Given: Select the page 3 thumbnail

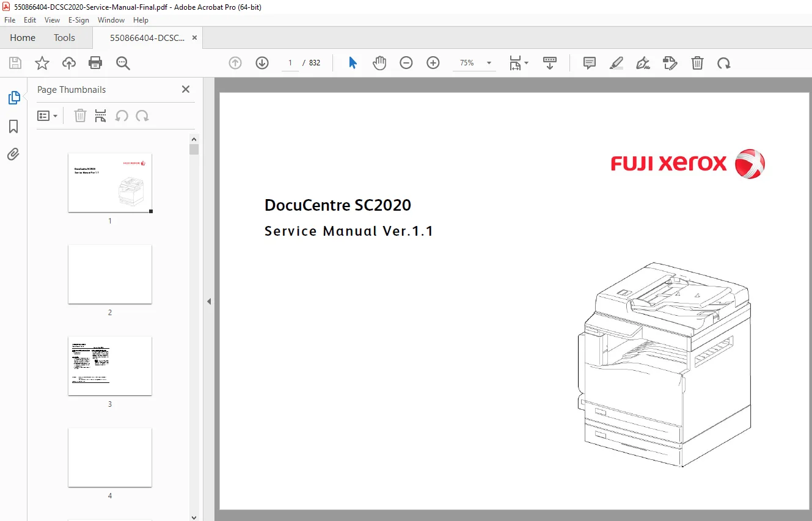Looking at the screenshot, I should pos(110,366).
